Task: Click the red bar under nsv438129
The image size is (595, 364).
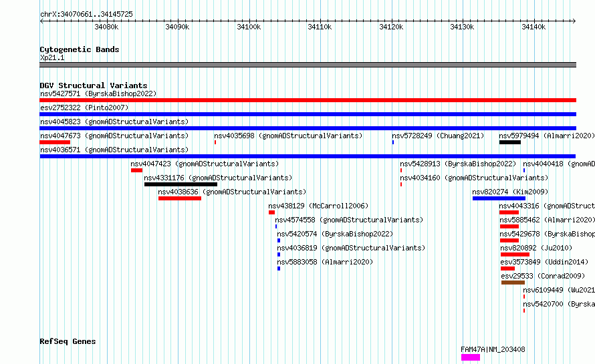Action: click(271, 212)
